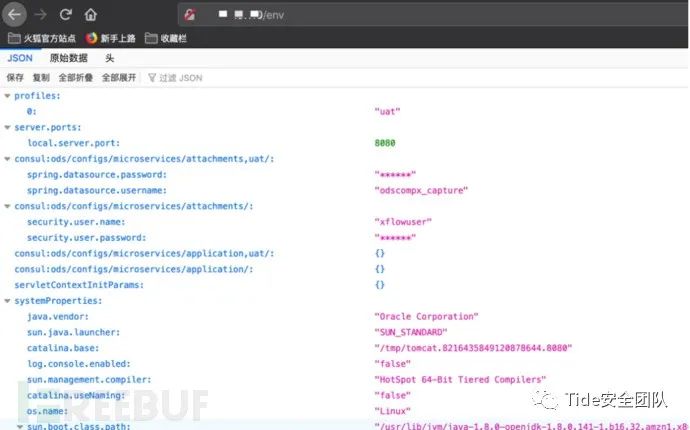
Task: Click the 复制 copy button
Action: pos(41,78)
